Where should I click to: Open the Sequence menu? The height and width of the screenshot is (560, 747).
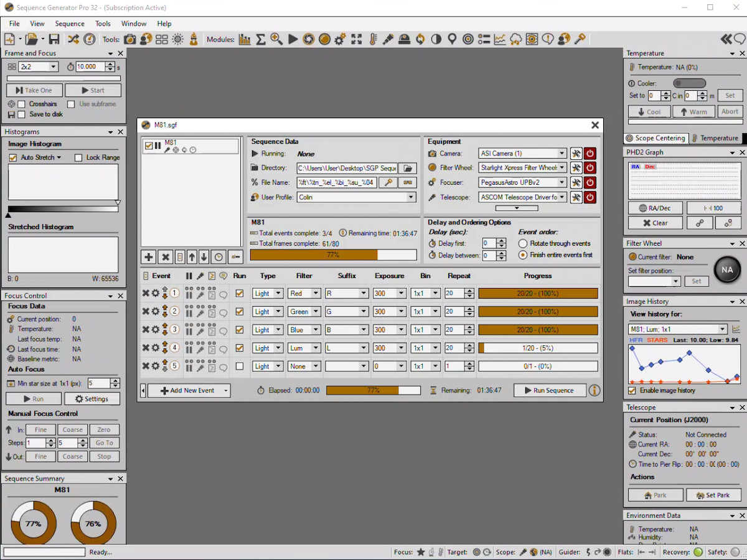point(70,24)
